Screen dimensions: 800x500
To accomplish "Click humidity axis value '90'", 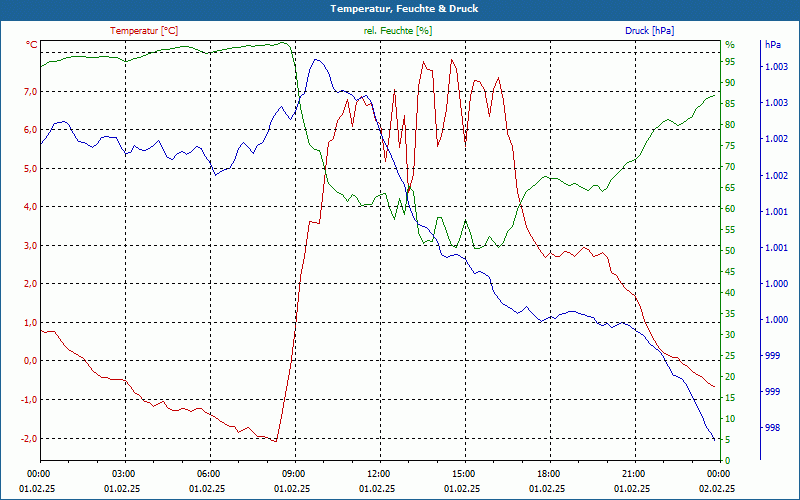I will coord(730,83).
